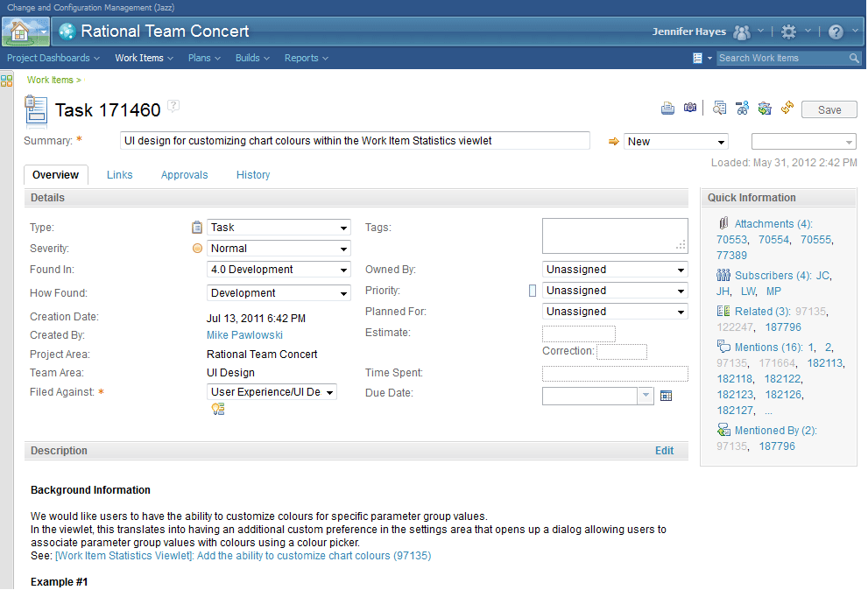868x597 pixels.
Task: Open the Due Date calendar picker icon
Action: [x=666, y=397]
